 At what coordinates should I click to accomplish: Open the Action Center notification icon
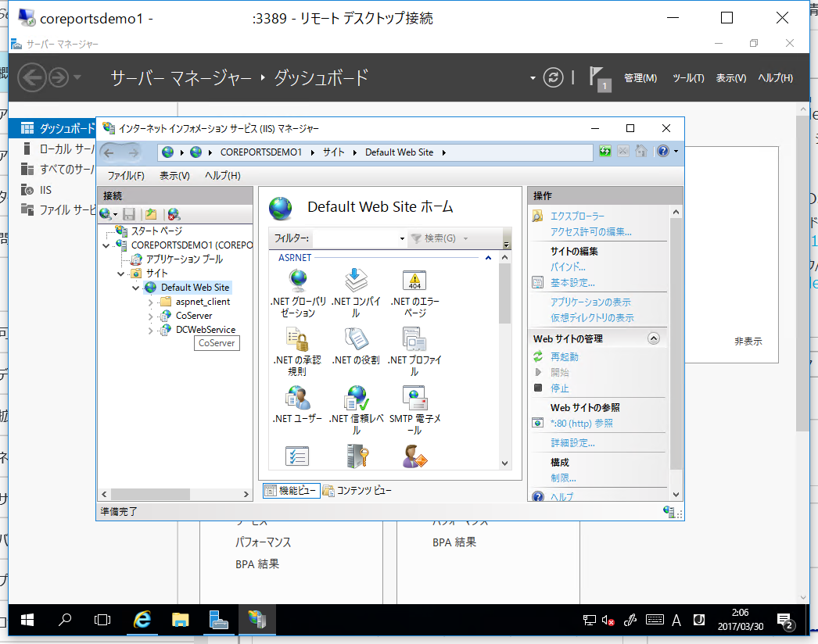pos(785,621)
